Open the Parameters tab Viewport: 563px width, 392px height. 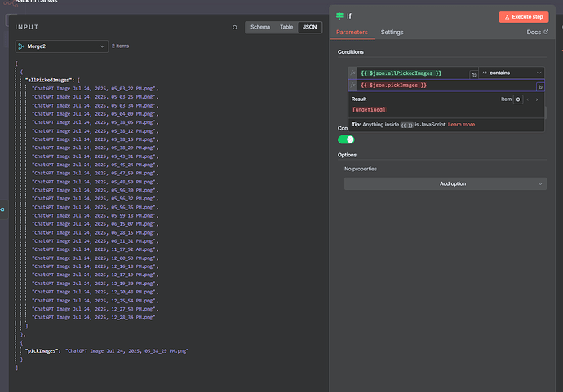click(352, 33)
